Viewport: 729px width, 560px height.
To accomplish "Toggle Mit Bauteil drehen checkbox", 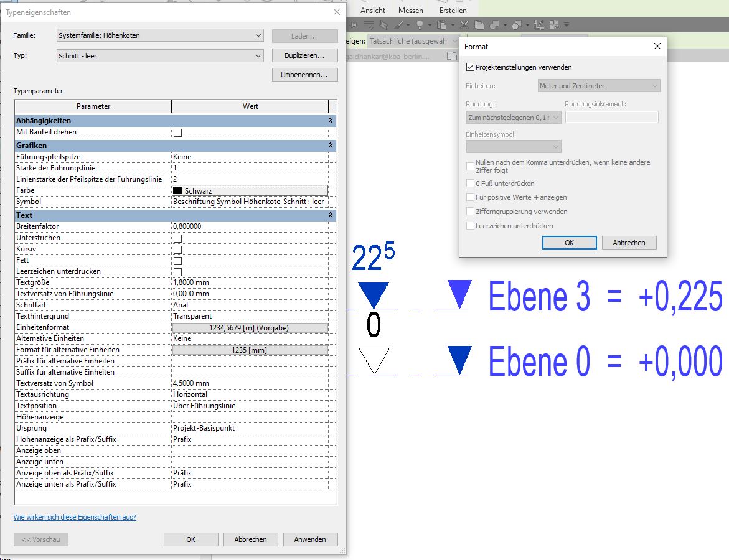I will [177, 133].
